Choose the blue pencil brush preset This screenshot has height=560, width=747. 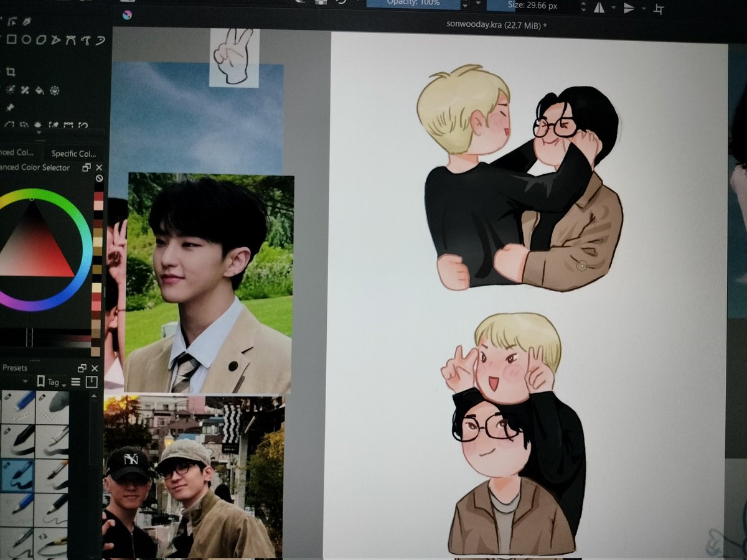pyautogui.click(x=17, y=510)
